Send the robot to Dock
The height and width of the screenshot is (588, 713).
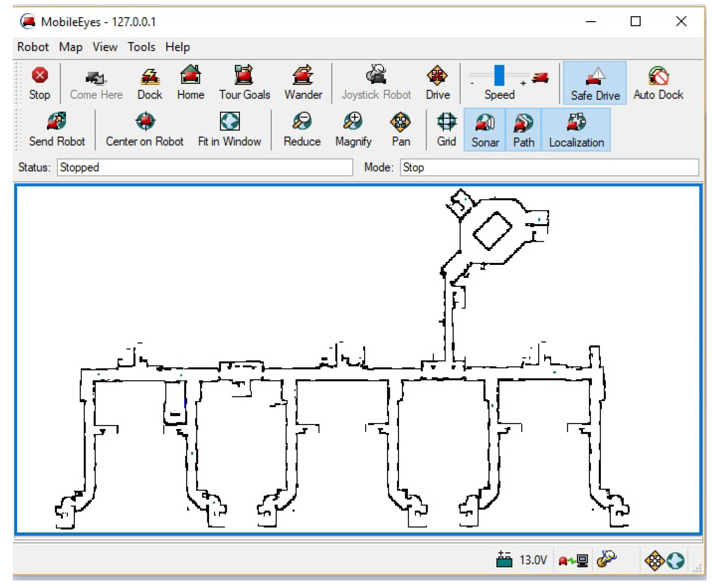(x=150, y=83)
